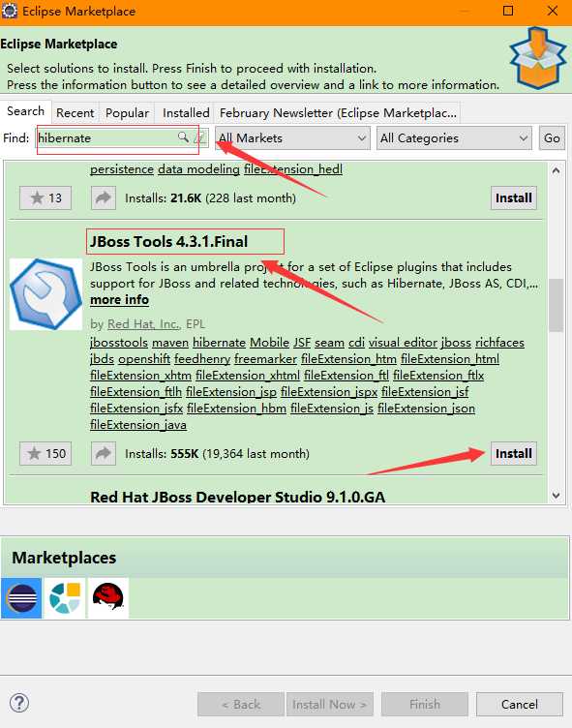Click the openshift tag link
572x728 pixels.
(x=144, y=359)
